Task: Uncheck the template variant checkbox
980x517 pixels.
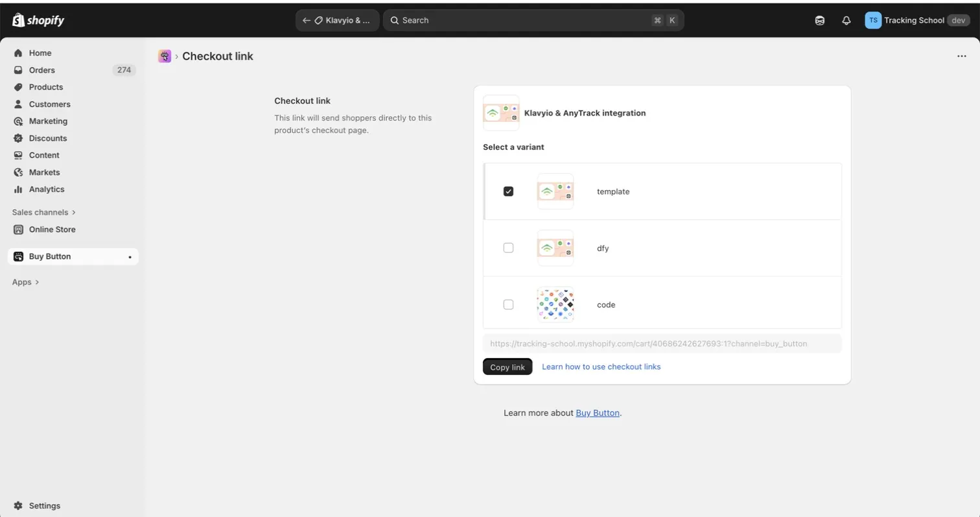Action: [508, 191]
